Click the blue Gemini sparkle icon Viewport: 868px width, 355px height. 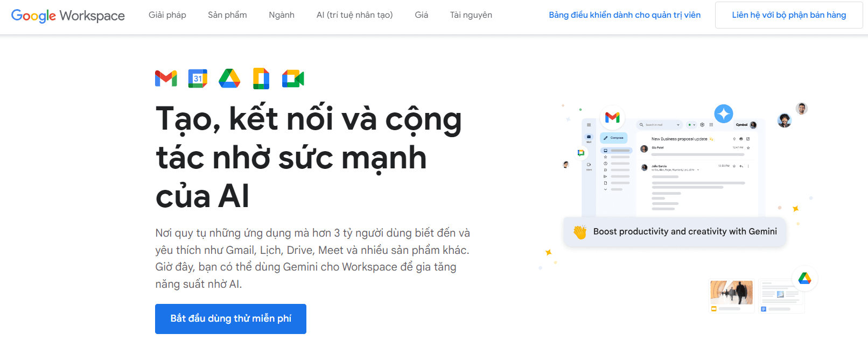coord(724,113)
